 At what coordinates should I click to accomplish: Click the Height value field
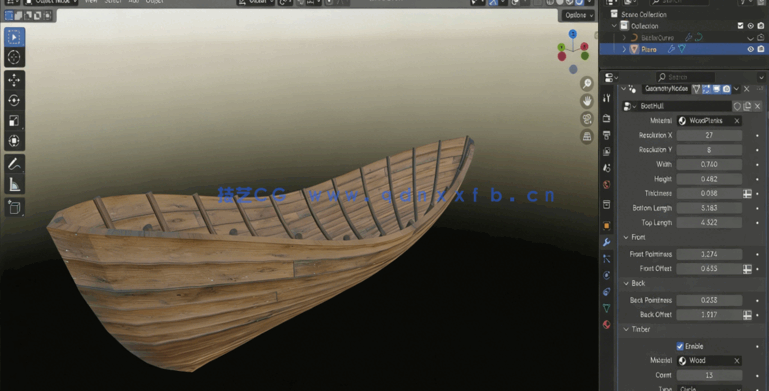pos(709,179)
